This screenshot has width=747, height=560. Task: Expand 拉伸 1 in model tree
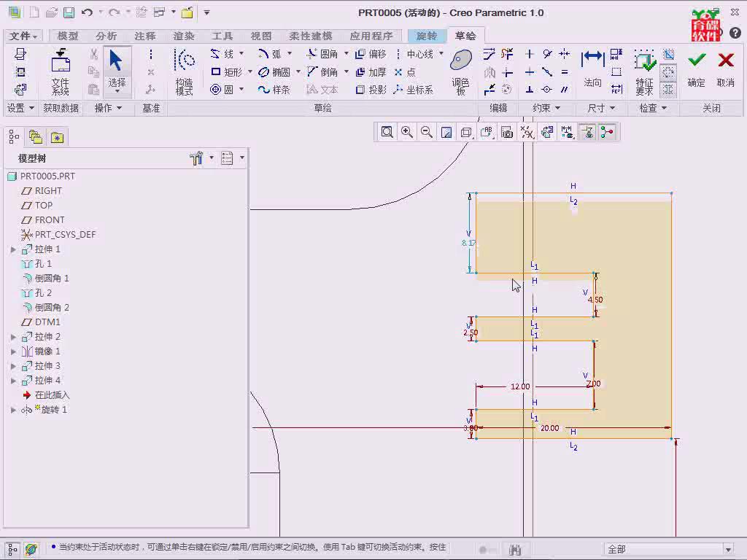click(x=13, y=249)
